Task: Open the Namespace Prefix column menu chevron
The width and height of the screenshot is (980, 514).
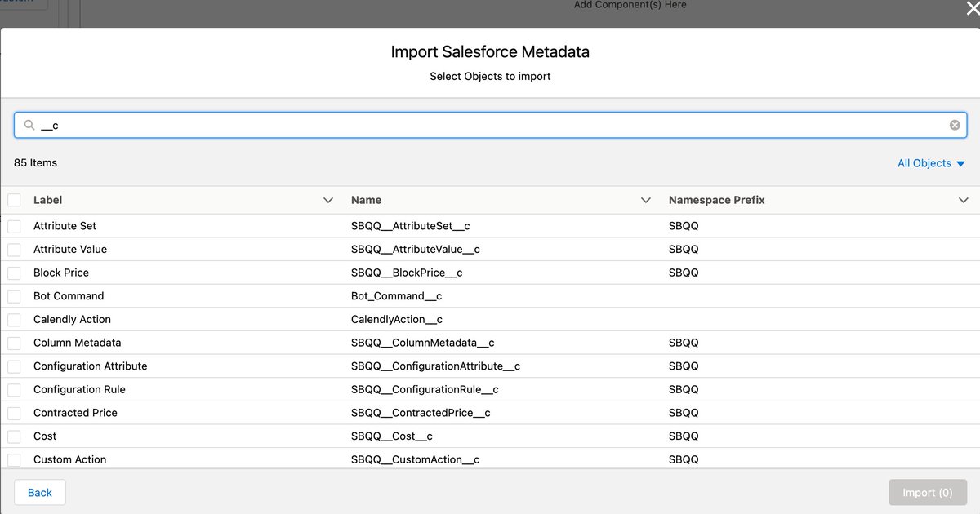Action: (x=963, y=200)
